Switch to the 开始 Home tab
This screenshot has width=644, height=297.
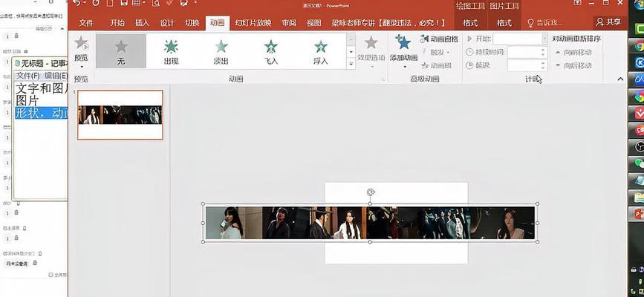click(117, 23)
